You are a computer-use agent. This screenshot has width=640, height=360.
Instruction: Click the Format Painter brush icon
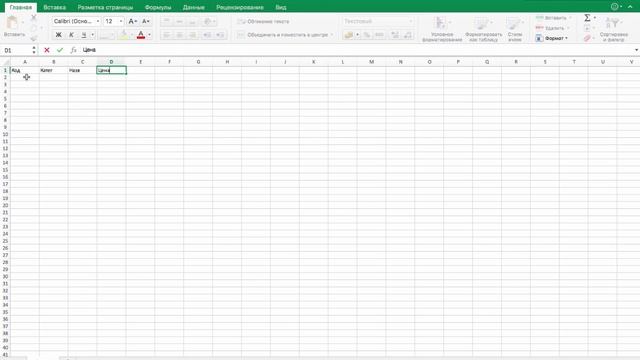pos(33,38)
